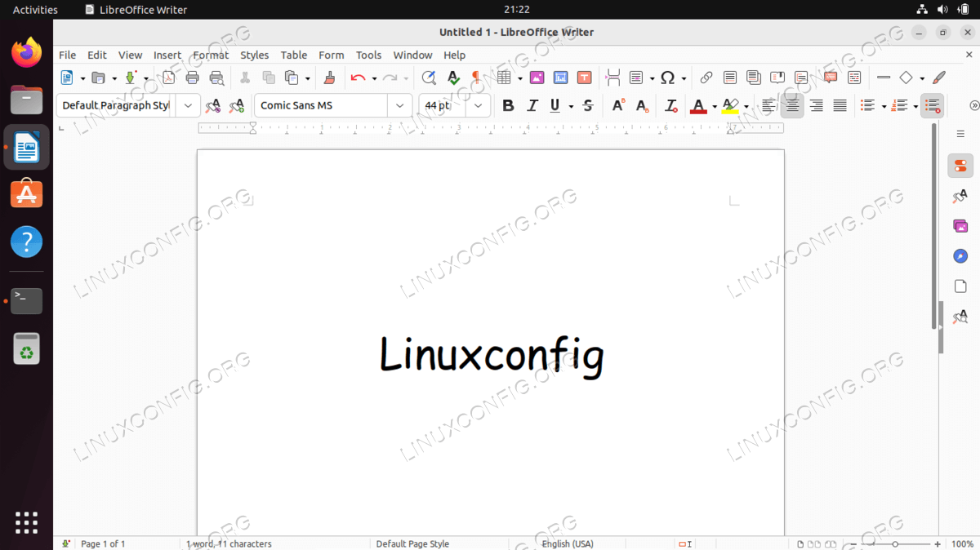Click the Clone Formatting paintbrush
Viewport: 980px width, 550px height.
(330, 78)
